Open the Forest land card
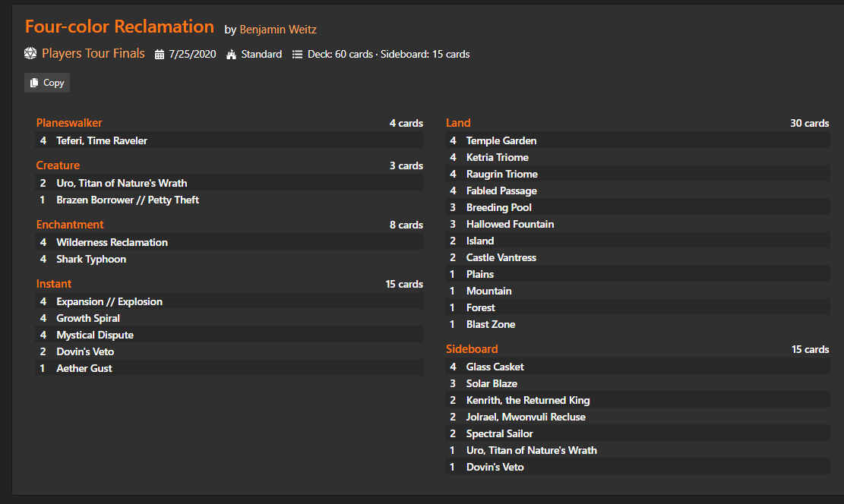The height and width of the screenshot is (504, 844). [x=480, y=307]
